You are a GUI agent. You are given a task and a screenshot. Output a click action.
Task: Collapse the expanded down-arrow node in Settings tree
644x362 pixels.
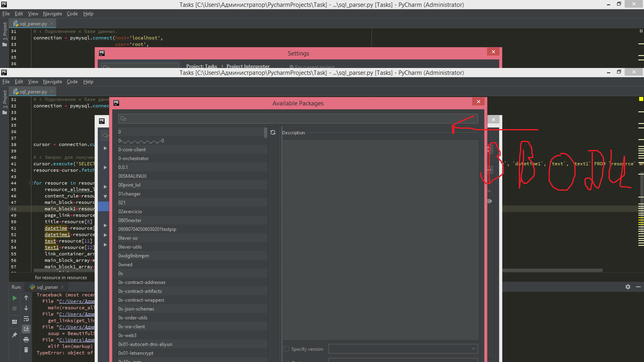click(105, 196)
